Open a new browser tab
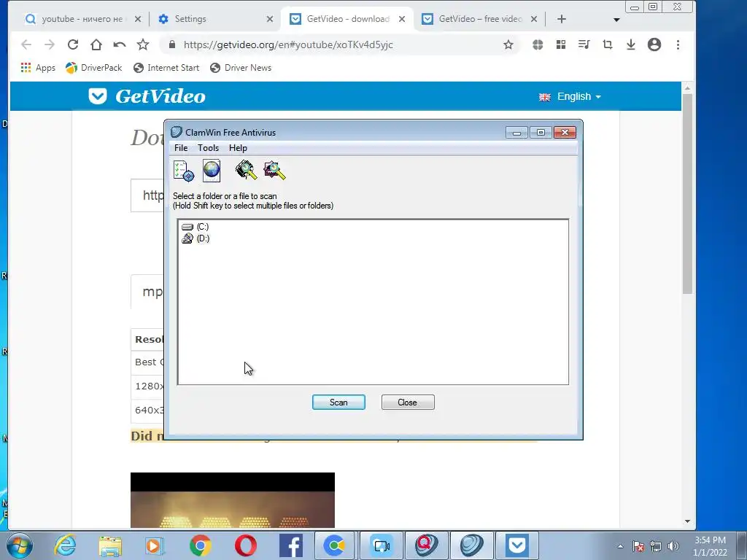Viewport: 747px width, 560px height. tap(562, 19)
